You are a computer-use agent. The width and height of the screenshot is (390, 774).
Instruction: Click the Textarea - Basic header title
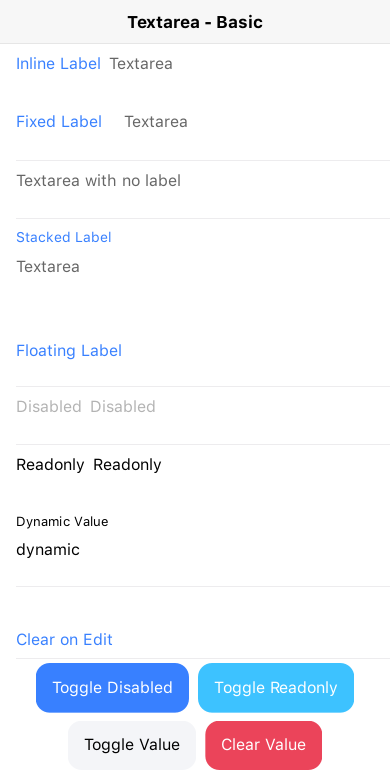pyautogui.click(x=195, y=22)
